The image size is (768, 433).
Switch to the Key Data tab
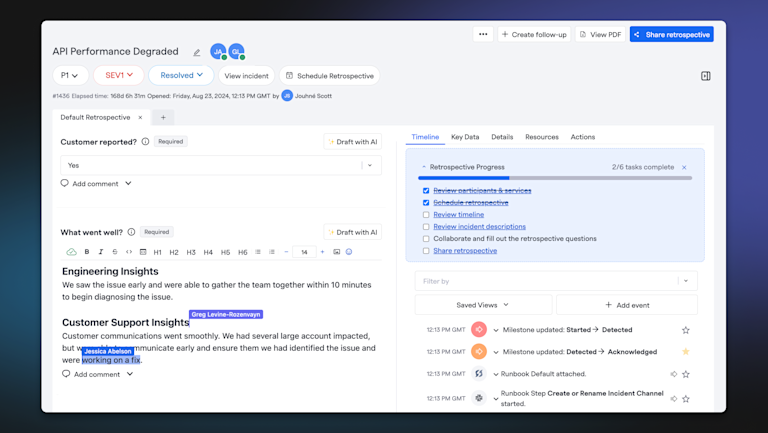coord(465,137)
